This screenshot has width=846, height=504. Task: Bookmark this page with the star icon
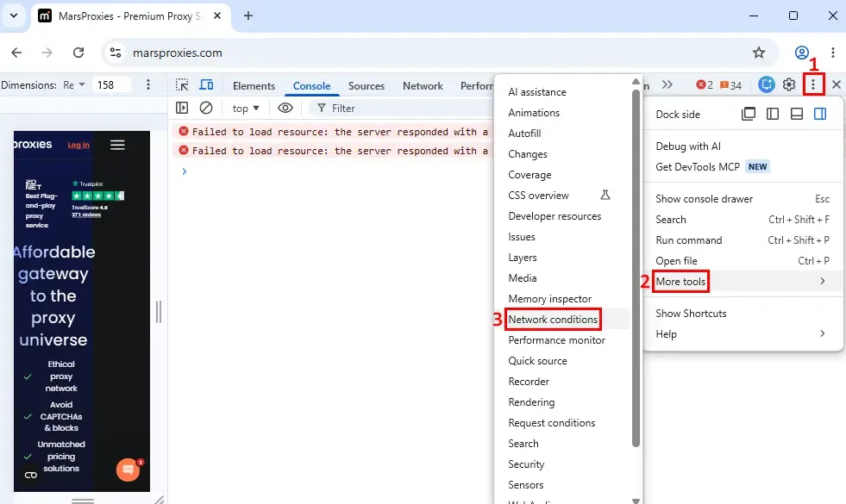click(x=759, y=53)
